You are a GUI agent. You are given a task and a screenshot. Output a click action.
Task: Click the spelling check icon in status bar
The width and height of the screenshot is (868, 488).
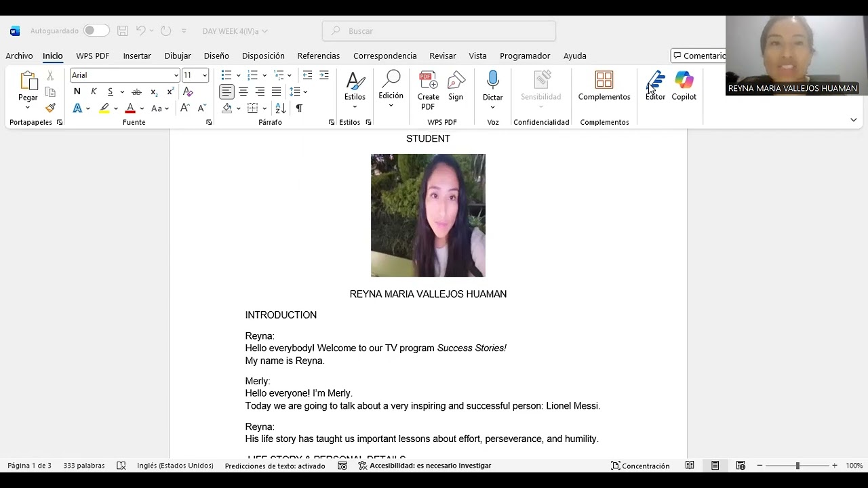pyautogui.click(x=121, y=466)
